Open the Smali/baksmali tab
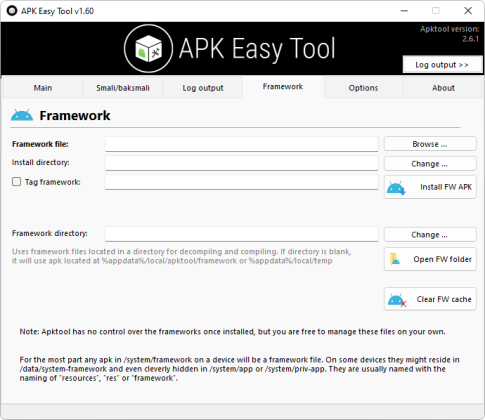This screenshot has height=420, width=485. (x=123, y=88)
